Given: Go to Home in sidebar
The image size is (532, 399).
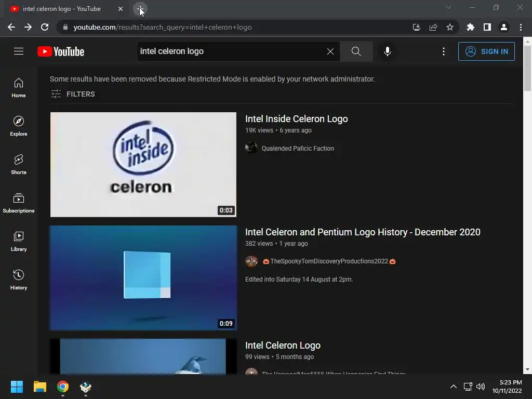Looking at the screenshot, I should click(19, 88).
